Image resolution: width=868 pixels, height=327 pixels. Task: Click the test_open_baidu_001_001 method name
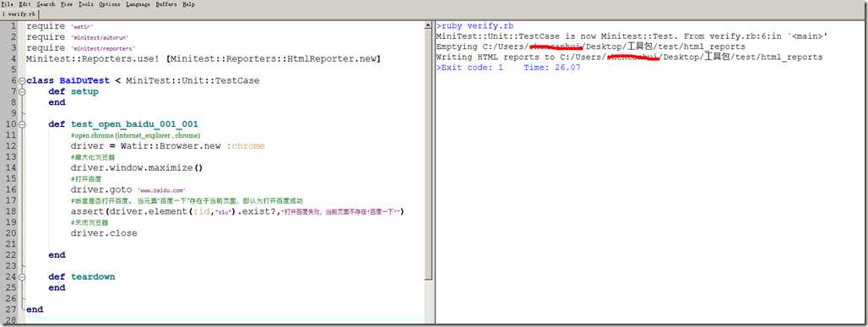pos(134,124)
